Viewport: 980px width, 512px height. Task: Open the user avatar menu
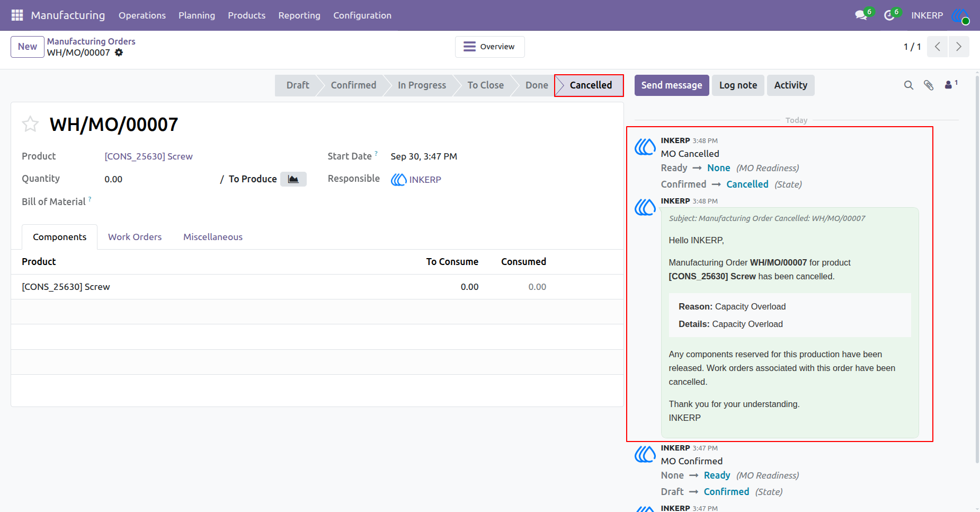[x=960, y=15]
